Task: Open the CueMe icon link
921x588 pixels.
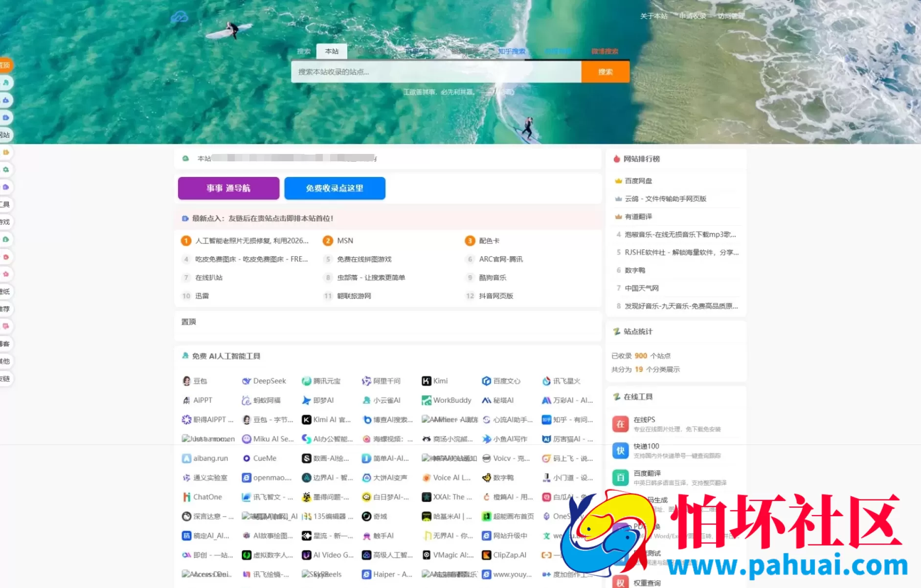Action: pyautogui.click(x=247, y=458)
